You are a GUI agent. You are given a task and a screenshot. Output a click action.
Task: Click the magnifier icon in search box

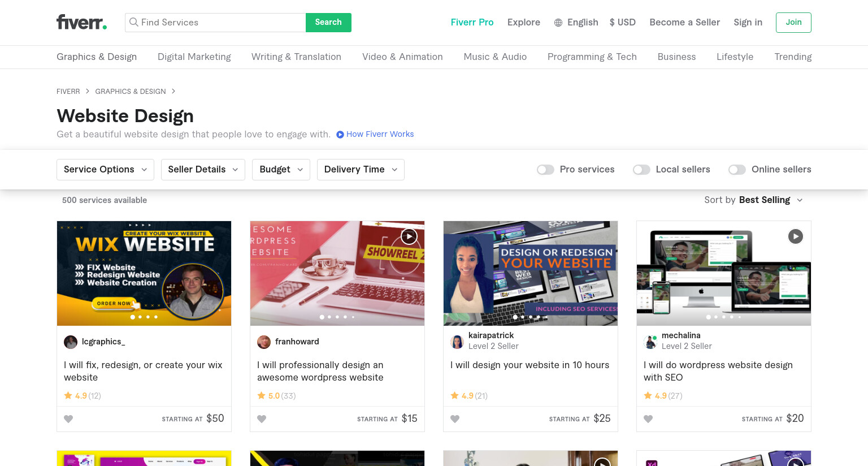point(134,22)
